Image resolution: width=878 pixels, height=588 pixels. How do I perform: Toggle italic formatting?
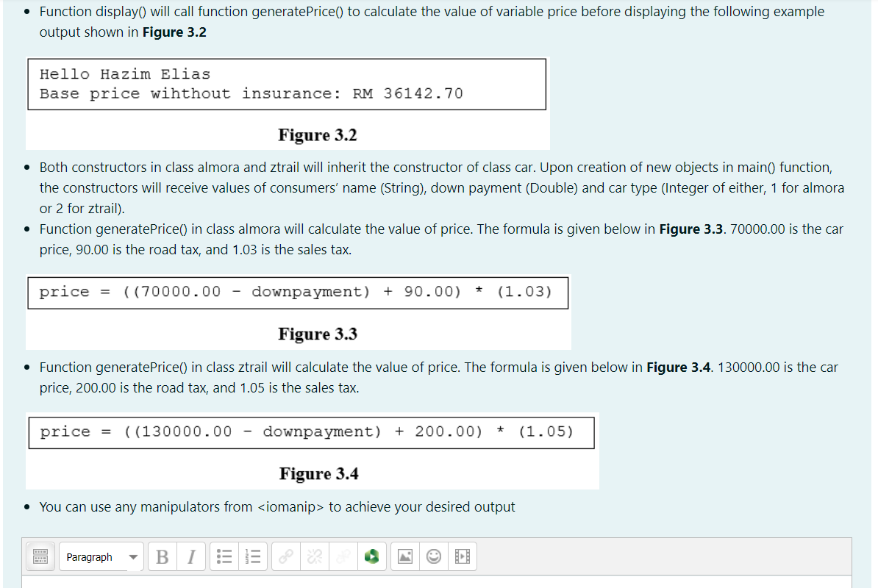190,556
